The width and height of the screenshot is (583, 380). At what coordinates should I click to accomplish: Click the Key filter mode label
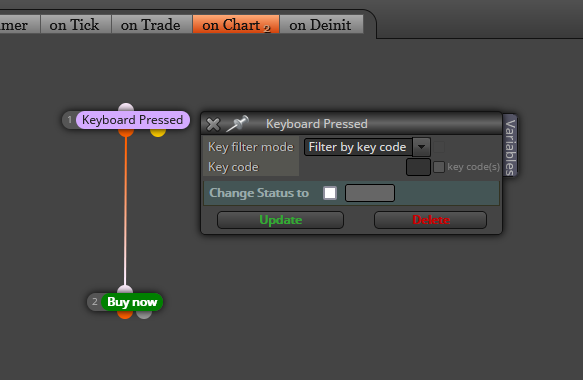click(x=251, y=147)
